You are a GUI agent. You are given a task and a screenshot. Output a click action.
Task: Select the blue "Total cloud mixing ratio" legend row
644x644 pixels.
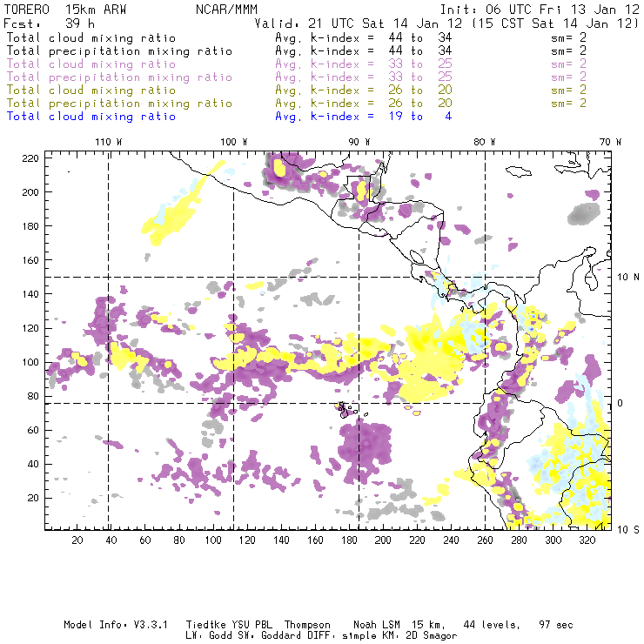tap(91, 117)
